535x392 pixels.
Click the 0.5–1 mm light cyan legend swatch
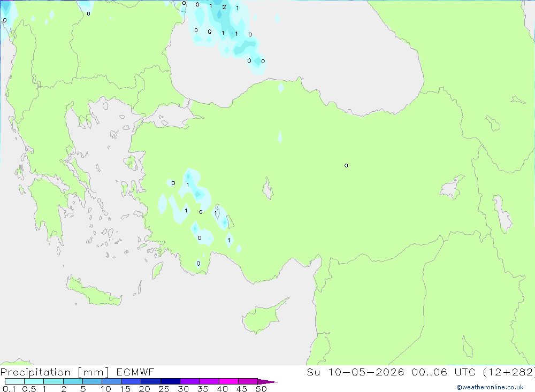[34, 381]
